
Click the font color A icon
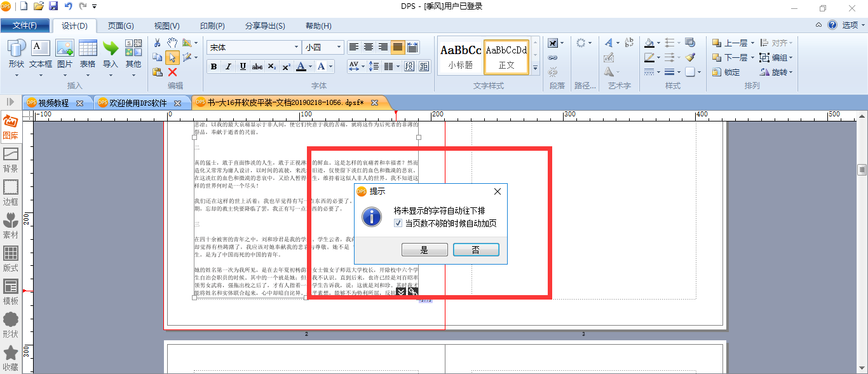pos(301,67)
